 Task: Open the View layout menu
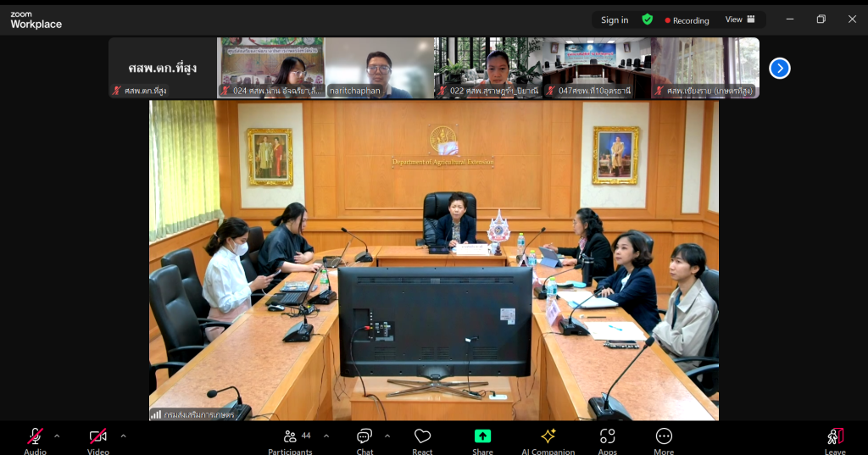[739, 19]
